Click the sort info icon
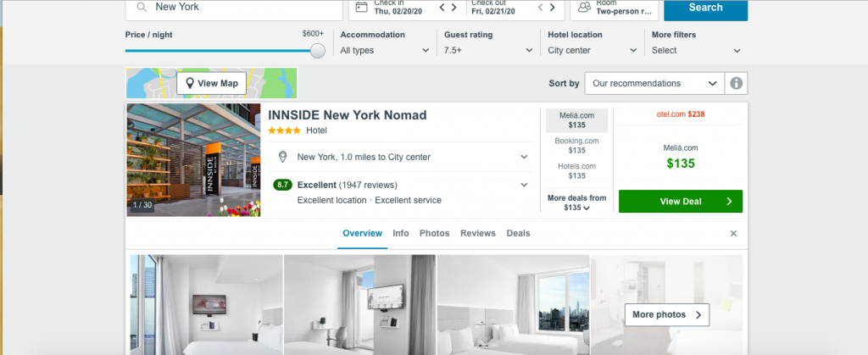Image resolution: width=868 pixels, height=355 pixels. pos(736,84)
